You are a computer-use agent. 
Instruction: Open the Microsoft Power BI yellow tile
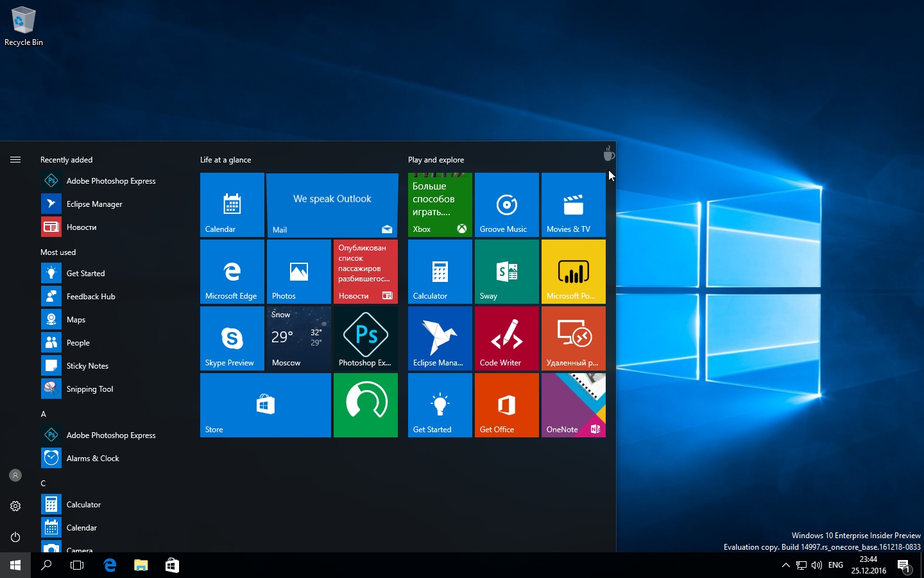[573, 272]
